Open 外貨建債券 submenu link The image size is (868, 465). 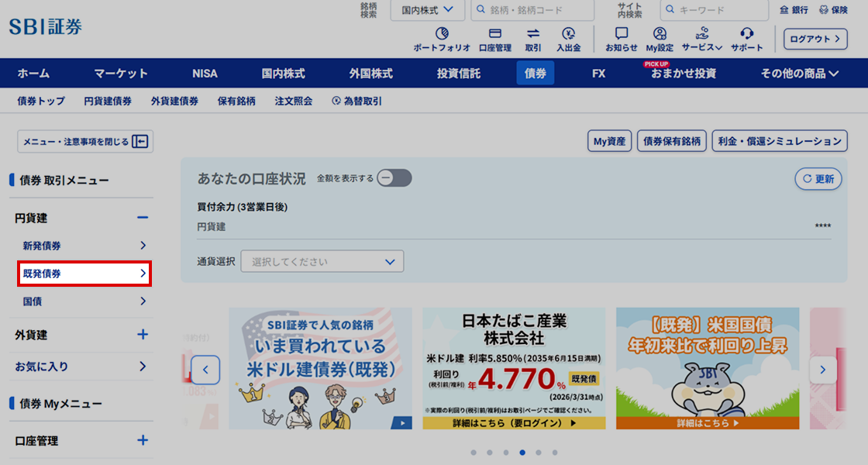(x=174, y=101)
